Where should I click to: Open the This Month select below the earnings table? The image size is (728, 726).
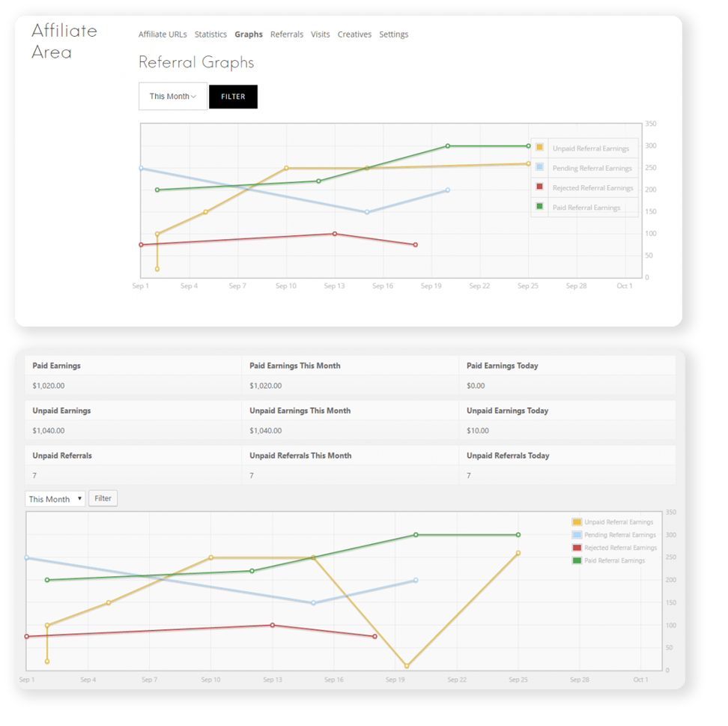(55, 499)
